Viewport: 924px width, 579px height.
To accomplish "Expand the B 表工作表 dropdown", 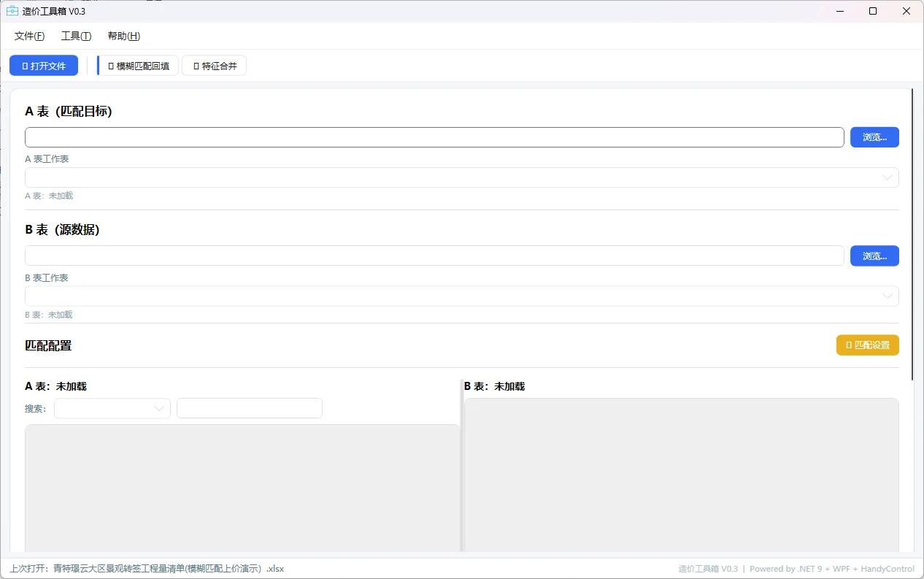I will click(462, 296).
